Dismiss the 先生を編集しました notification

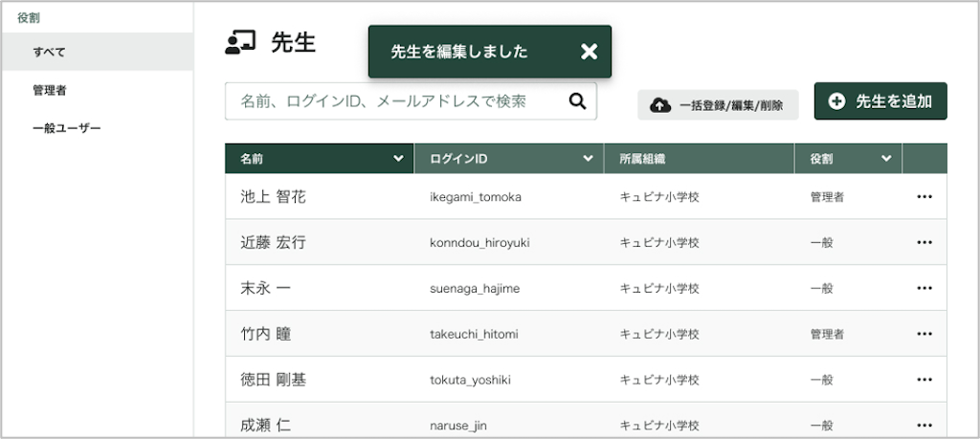(x=589, y=52)
